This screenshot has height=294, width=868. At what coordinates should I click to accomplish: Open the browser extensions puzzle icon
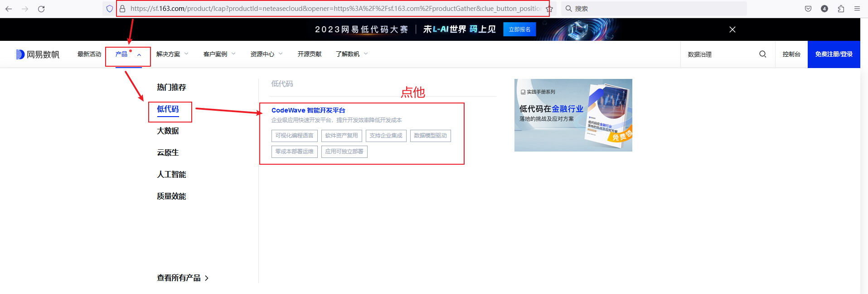841,9
